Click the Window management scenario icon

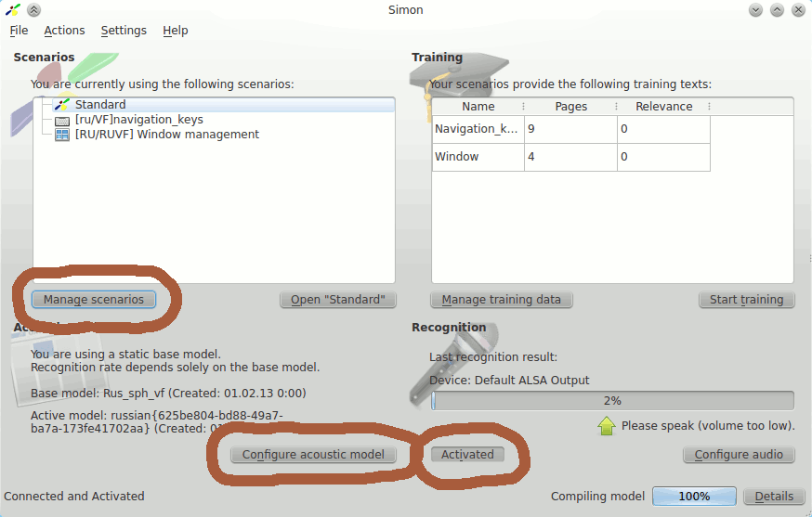(x=62, y=136)
